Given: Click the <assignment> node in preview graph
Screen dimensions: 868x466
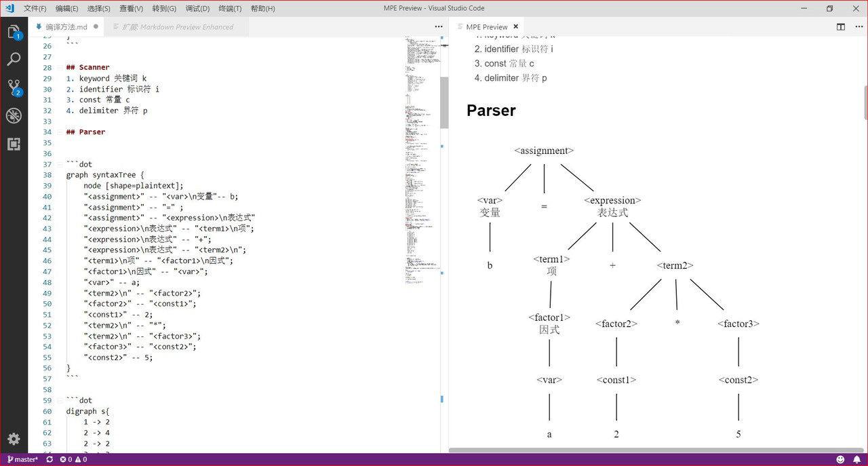Looking at the screenshot, I should pos(544,151).
